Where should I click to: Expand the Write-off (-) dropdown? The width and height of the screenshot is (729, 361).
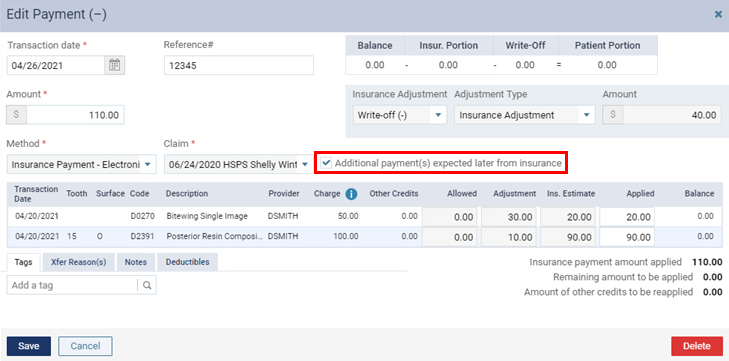pyautogui.click(x=438, y=115)
